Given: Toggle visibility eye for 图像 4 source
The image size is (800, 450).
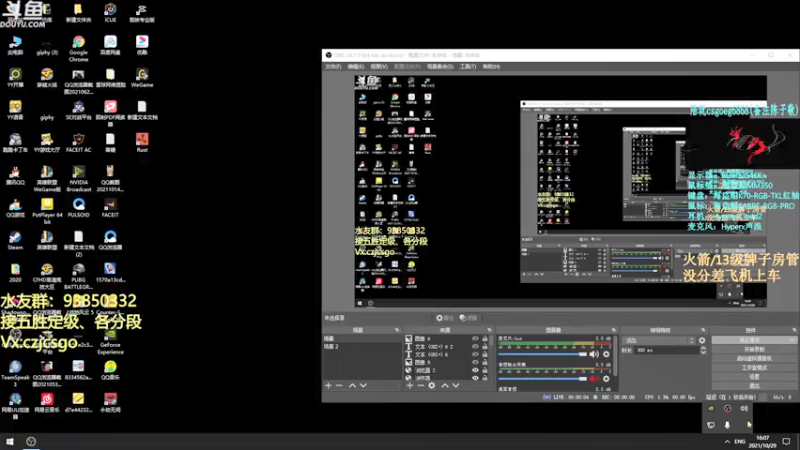Looking at the screenshot, I should [475, 338].
